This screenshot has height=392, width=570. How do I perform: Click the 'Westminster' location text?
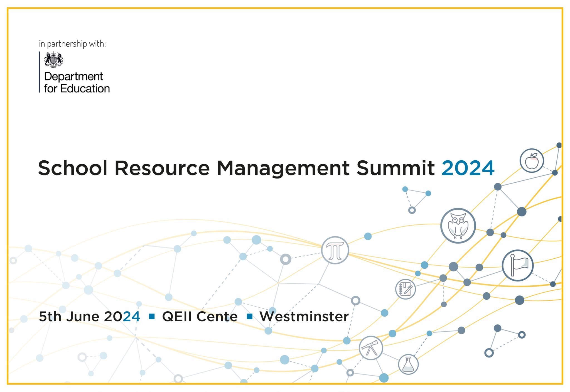click(x=304, y=317)
